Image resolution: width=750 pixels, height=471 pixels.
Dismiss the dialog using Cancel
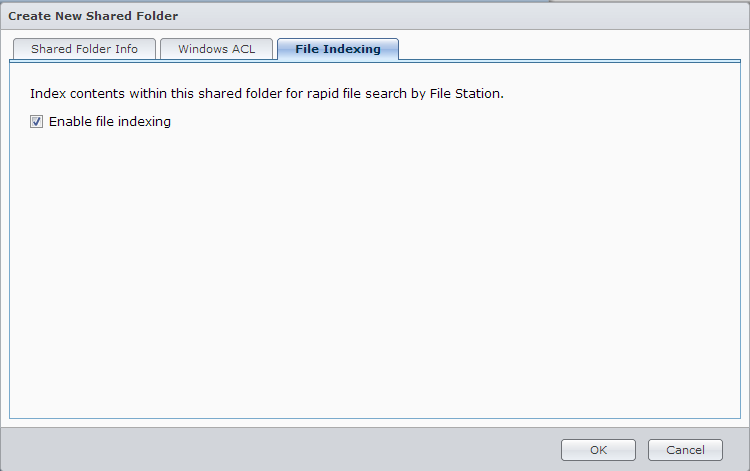pos(685,450)
